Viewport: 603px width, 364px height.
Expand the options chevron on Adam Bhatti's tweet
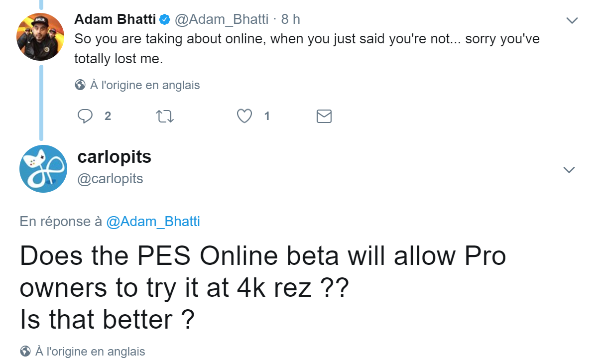[x=573, y=20]
